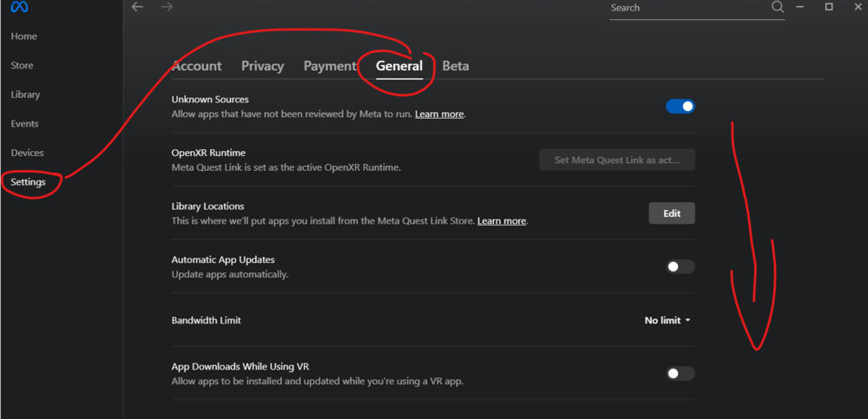Select the Payment tab
The height and width of the screenshot is (419, 868).
point(330,66)
